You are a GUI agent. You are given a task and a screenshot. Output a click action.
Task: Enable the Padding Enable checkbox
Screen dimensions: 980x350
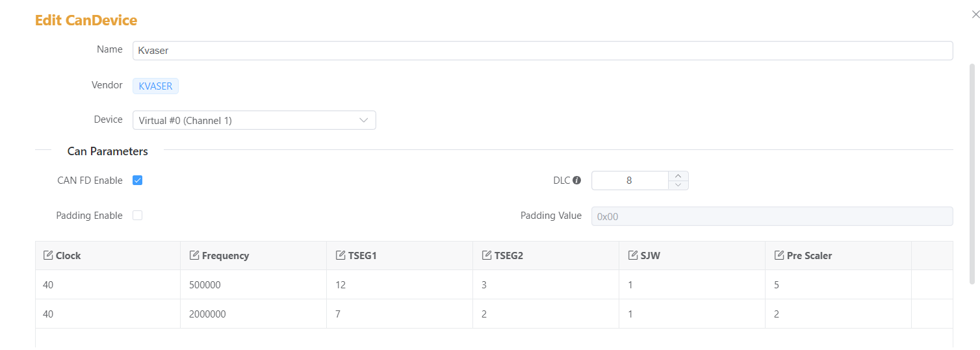tap(138, 216)
